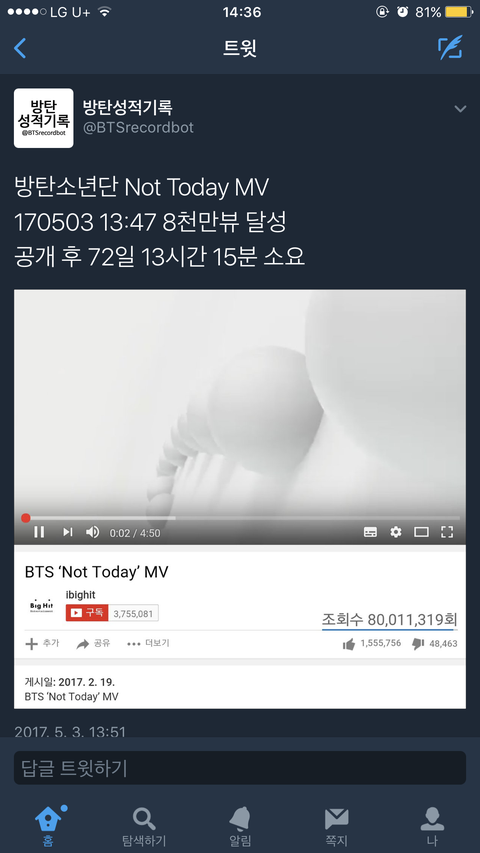Tap the 답글 트윗하기 reply field
The height and width of the screenshot is (853, 480).
[240, 768]
